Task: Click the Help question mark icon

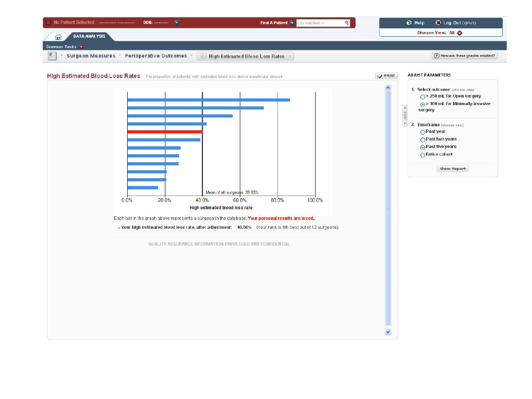Action: pyautogui.click(x=409, y=23)
